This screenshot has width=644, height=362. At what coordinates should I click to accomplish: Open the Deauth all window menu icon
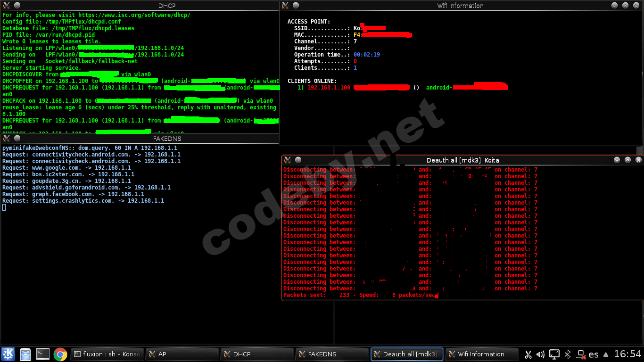coord(287,160)
